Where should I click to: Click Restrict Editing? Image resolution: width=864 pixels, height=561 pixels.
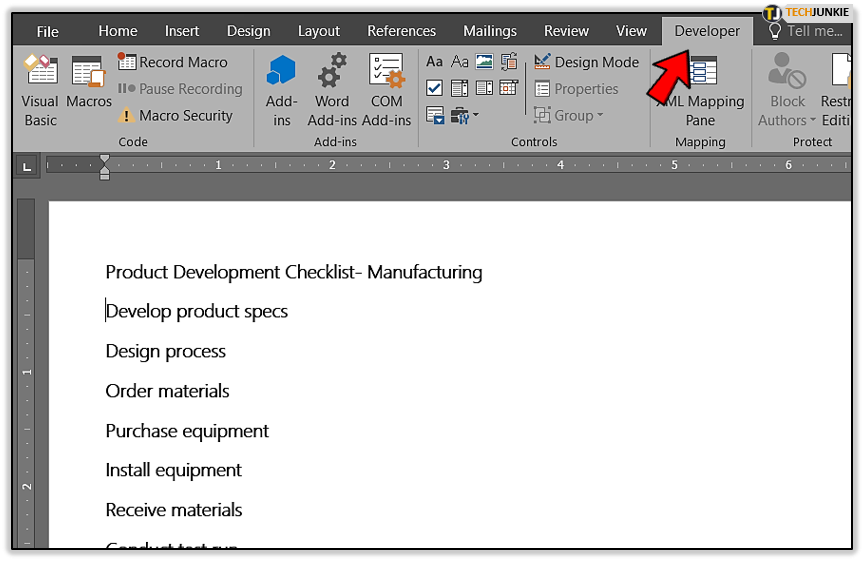point(836,90)
